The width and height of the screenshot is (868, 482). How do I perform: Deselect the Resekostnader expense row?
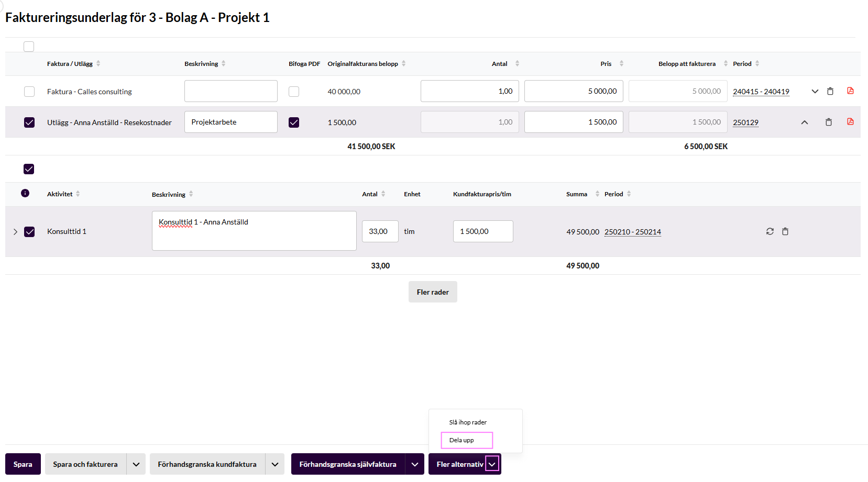pos(29,122)
